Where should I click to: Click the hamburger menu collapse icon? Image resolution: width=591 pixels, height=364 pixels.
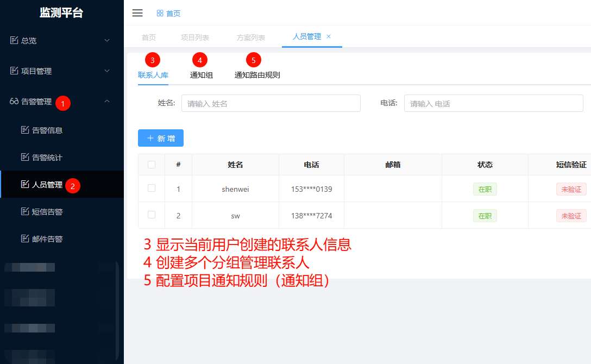tap(137, 13)
